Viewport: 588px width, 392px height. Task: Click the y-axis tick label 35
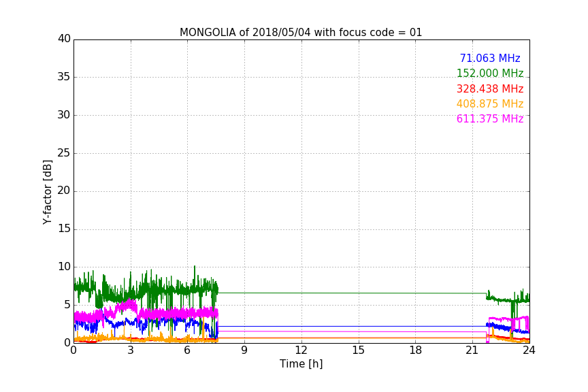click(x=64, y=77)
